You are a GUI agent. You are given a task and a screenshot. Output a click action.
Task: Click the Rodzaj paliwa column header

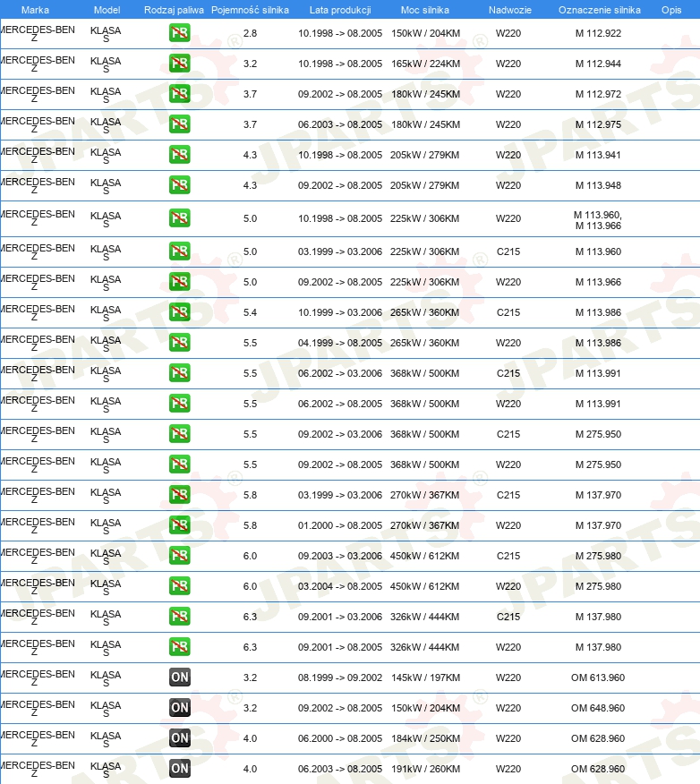point(174,10)
